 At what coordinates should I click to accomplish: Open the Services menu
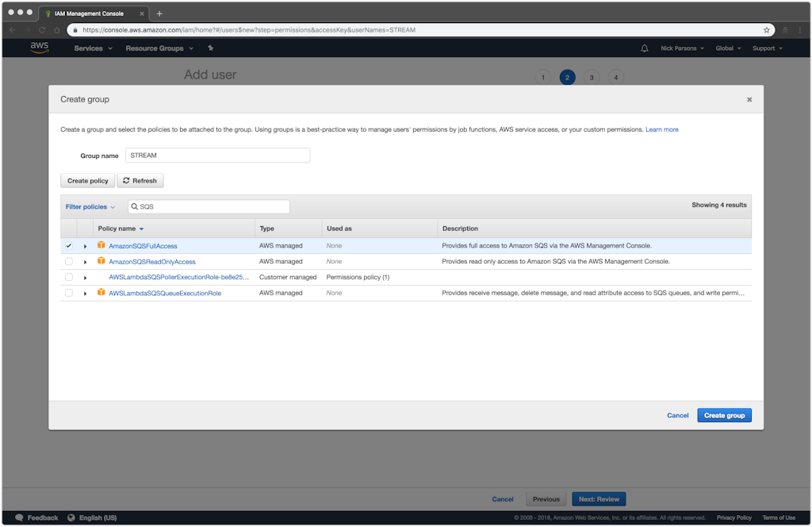93,48
